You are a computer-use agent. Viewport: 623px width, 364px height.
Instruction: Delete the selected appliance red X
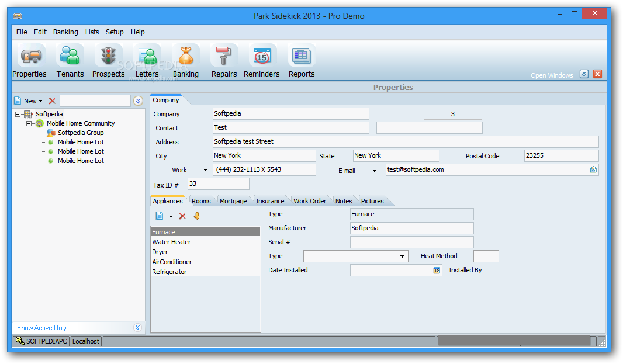coord(182,216)
